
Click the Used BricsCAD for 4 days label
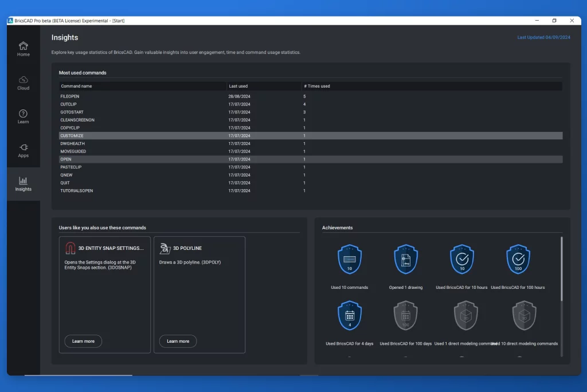pyautogui.click(x=349, y=344)
